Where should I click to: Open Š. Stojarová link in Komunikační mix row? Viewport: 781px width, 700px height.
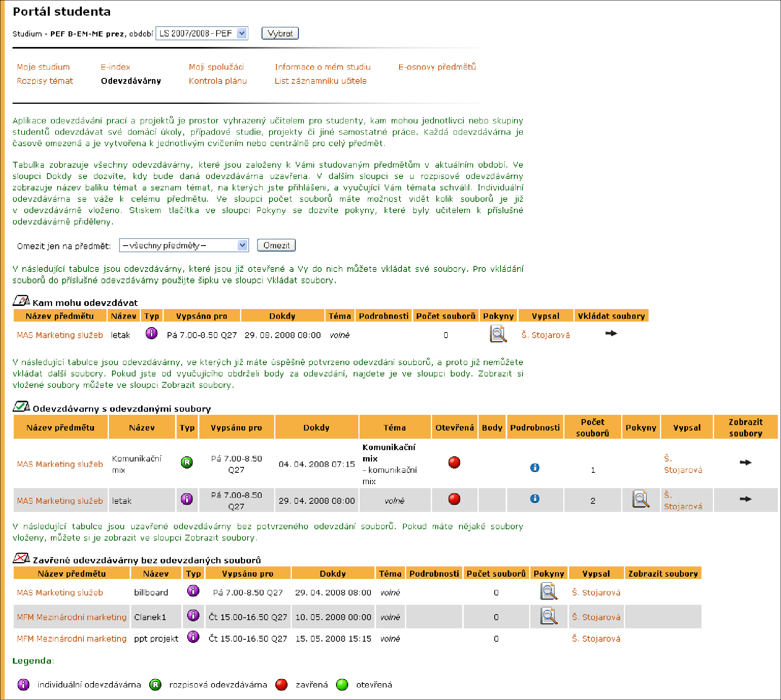coord(683,464)
